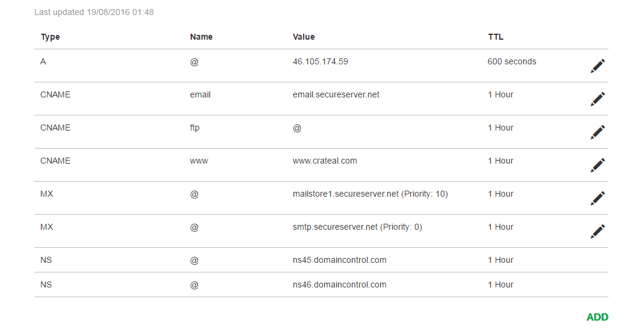Edit the www CNAME record pencil
Image resolution: width=644 pixels, height=332 pixels.
pos(598,165)
